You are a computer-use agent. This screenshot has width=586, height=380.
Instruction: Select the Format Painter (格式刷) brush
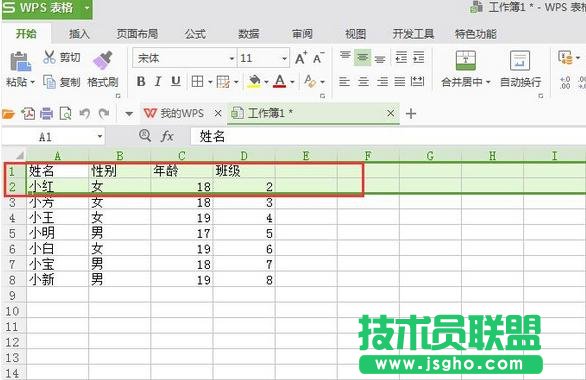coord(103,60)
